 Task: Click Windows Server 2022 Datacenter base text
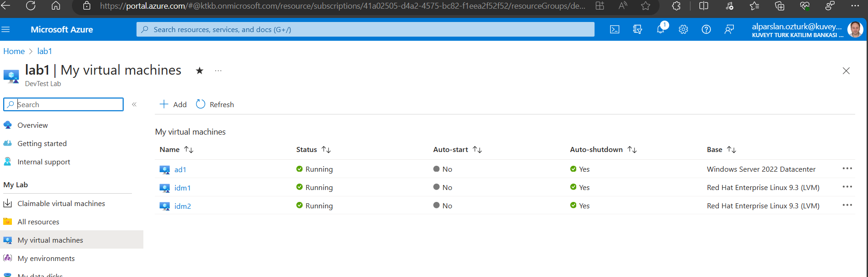point(761,169)
